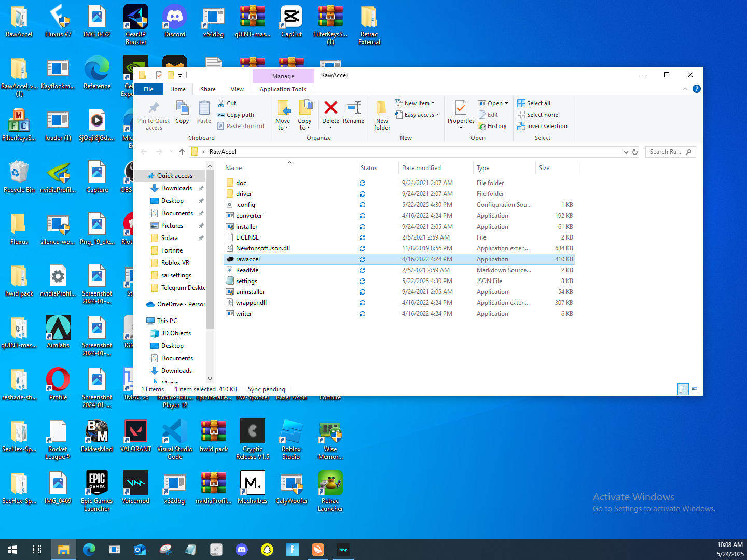Click Copy path in Clipboard group
The width and height of the screenshot is (747, 560).
240,115
